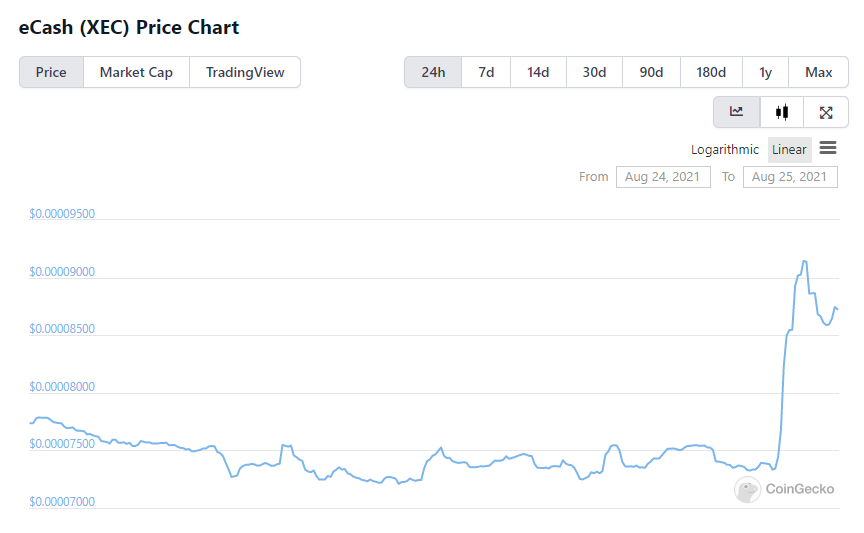The width and height of the screenshot is (864, 533).
Task: Switch scale to Linear
Action: [x=789, y=149]
